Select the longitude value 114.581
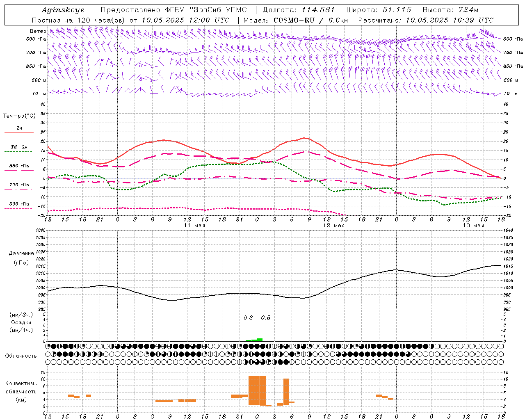The height and width of the screenshot is (420, 525). [318, 10]
